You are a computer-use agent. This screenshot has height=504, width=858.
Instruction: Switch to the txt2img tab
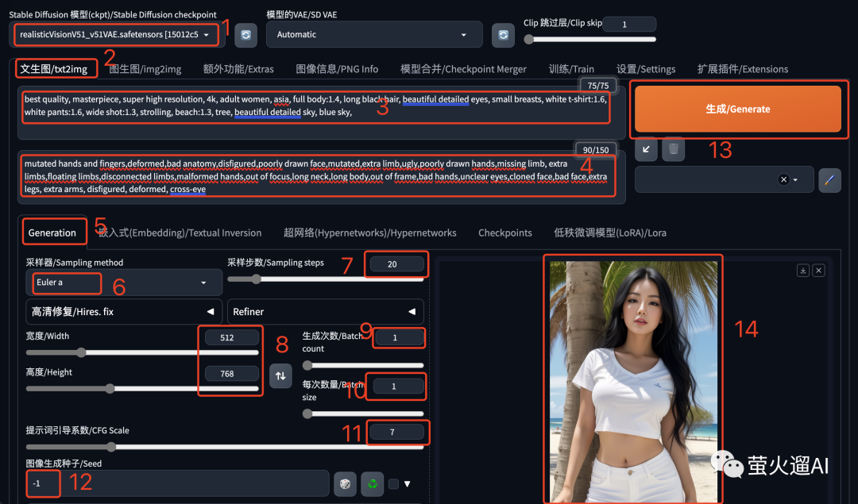click(54, 69)
